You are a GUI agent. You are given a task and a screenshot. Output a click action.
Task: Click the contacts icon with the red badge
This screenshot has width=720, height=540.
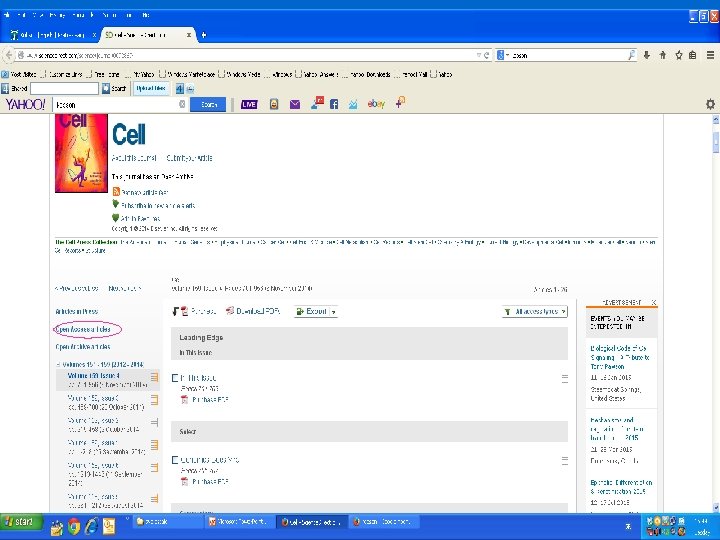click(x=317, y=103)
